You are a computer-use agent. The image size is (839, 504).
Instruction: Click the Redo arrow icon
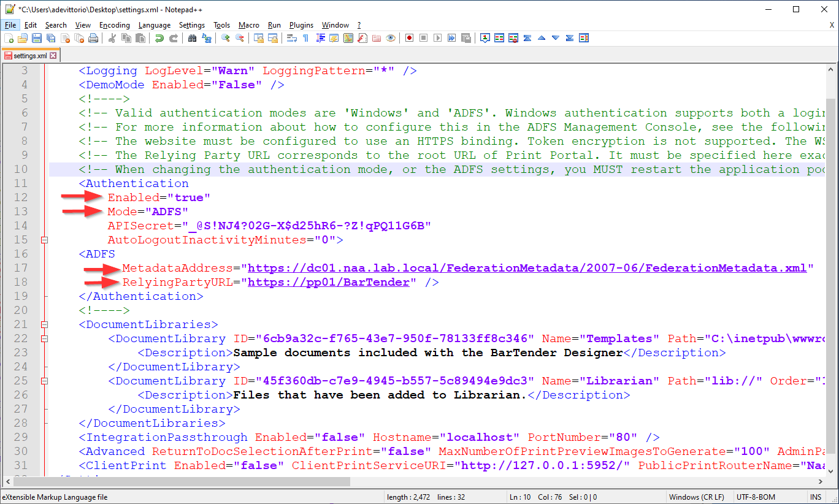pyautogui.click(x=174, y=38)
